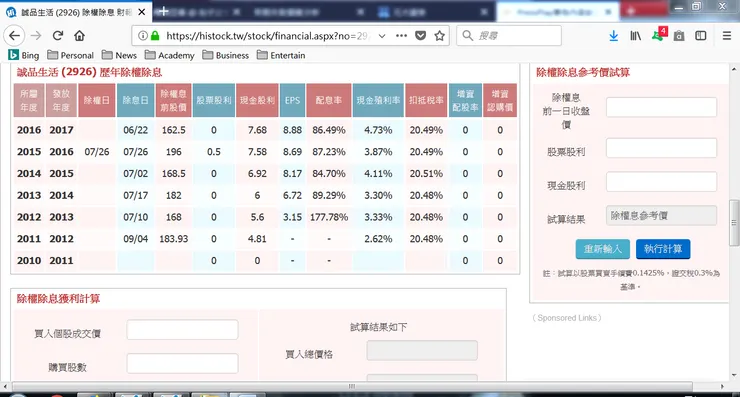This screenshot has width=740, height=397.
Task: Click the 購買股數 input field
Action: (x=182, y=363)
